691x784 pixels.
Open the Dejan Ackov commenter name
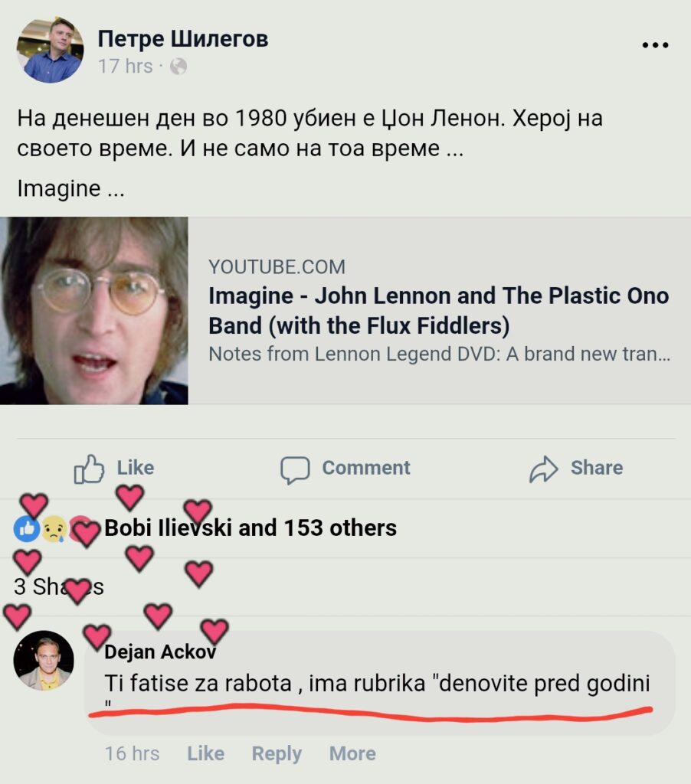pos(160,652)
